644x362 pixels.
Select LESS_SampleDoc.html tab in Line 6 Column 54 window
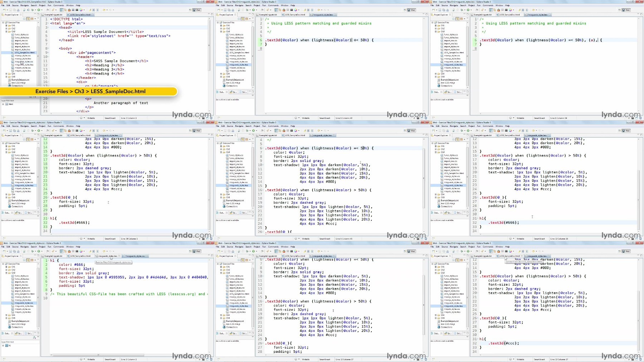(510, 15)
